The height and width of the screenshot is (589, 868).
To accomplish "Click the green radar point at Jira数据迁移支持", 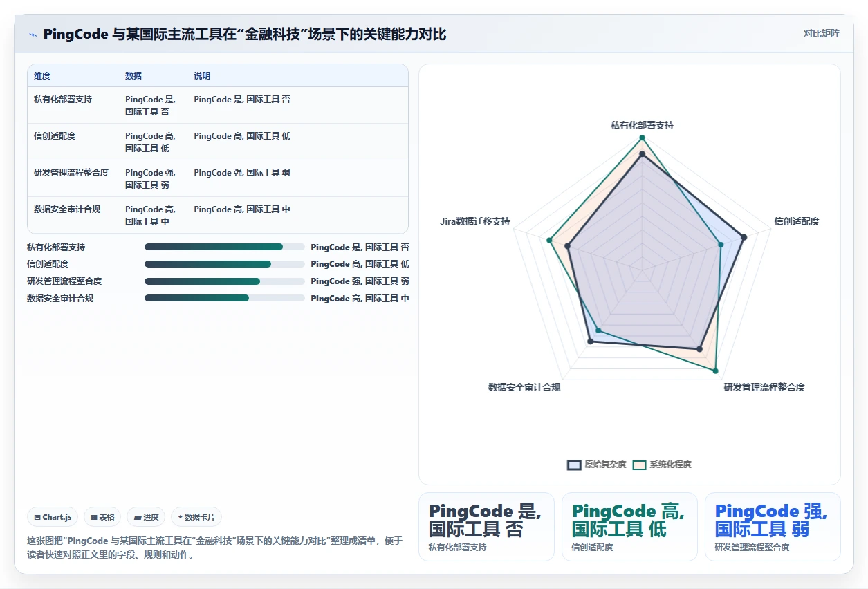I will (x=549, y=241).
